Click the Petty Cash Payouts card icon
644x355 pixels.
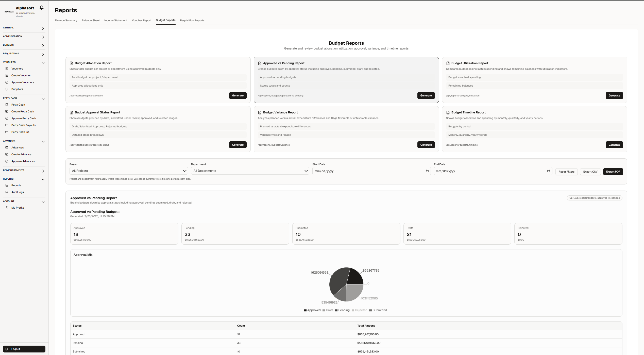[x=7, y=125]
